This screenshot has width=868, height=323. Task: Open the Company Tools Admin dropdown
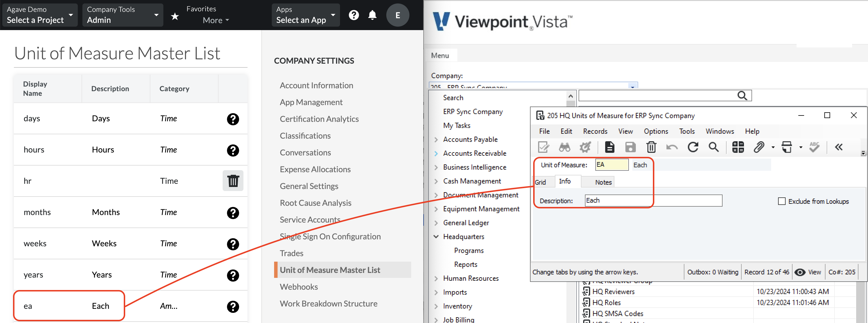[x=123, y=15]
